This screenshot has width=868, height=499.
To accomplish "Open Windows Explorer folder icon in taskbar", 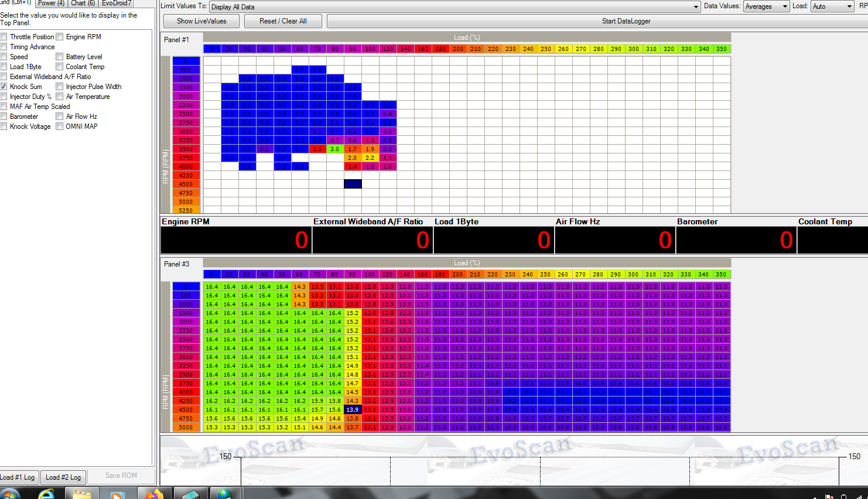I will (82, 494).
